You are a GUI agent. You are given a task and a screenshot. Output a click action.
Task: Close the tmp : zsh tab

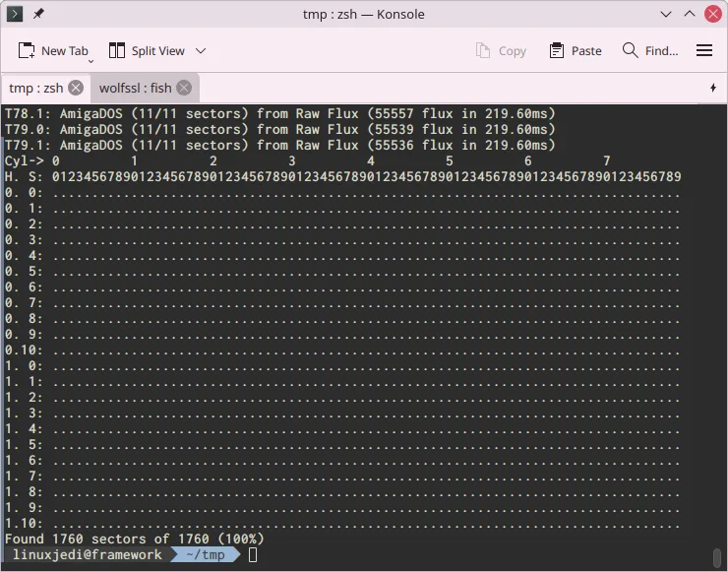pyautogui.click(x=76, y=88)
